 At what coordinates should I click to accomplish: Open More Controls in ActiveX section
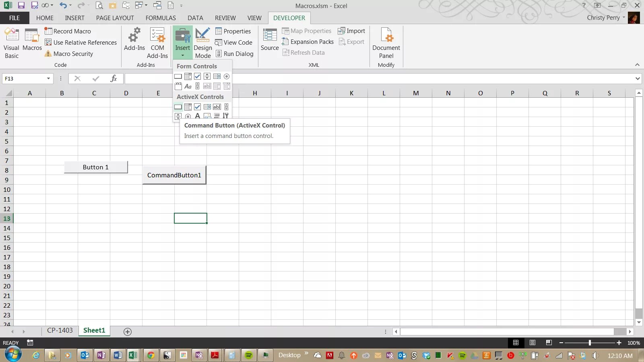click(226, 116)
